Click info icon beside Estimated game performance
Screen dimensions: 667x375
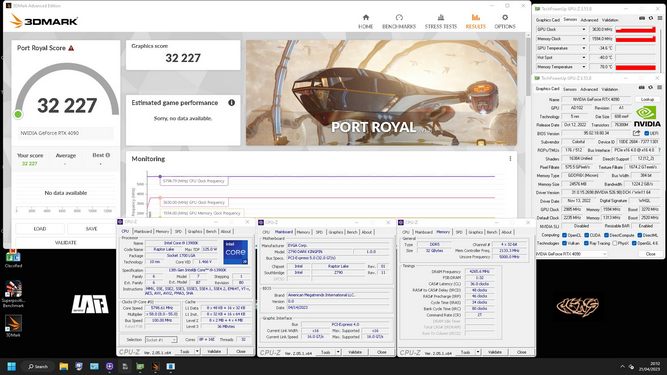click(x=231, y=102)
